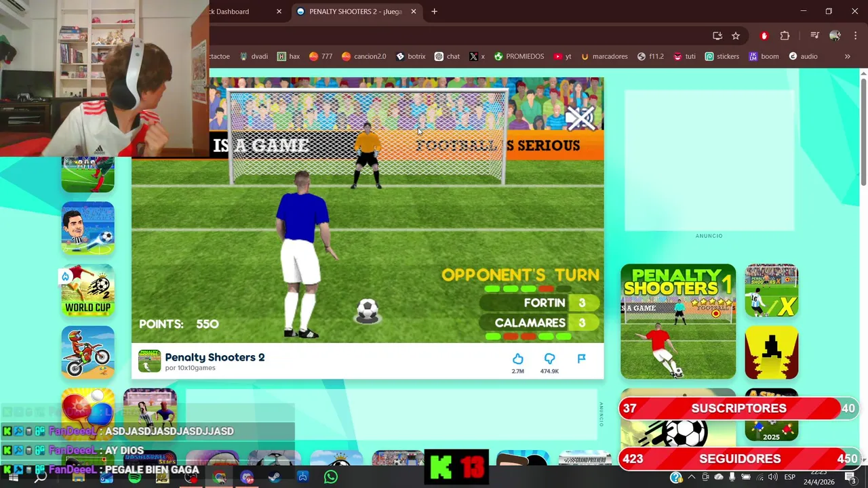This screenshot has height=488, width=868.
Task: Unmute the game with the crossed speaker icon
Action: pyautogui.click(x=580, y=118)
